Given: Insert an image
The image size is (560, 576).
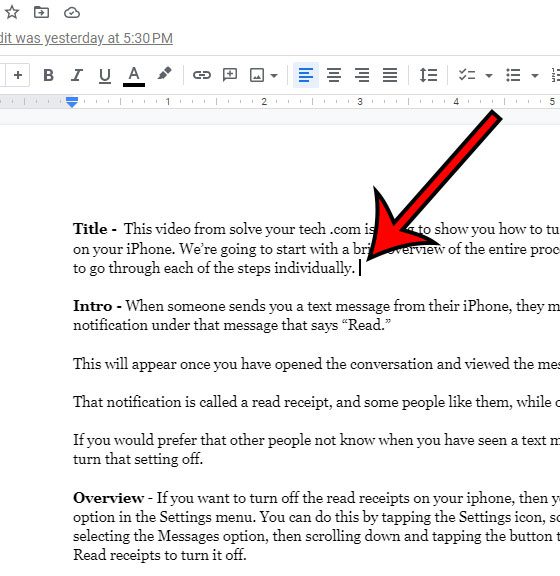Looking at the screenshot, I should [x=256, y=75].
